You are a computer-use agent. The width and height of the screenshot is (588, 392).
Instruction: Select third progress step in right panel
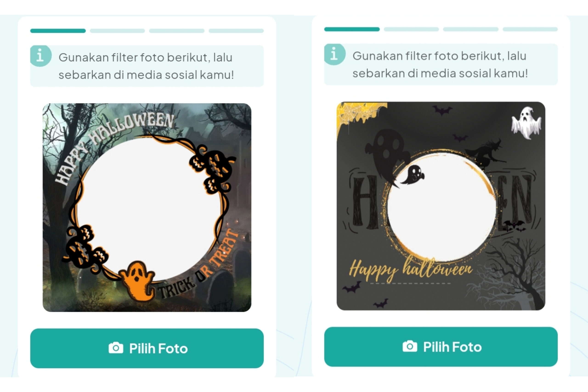pos(471,29)
